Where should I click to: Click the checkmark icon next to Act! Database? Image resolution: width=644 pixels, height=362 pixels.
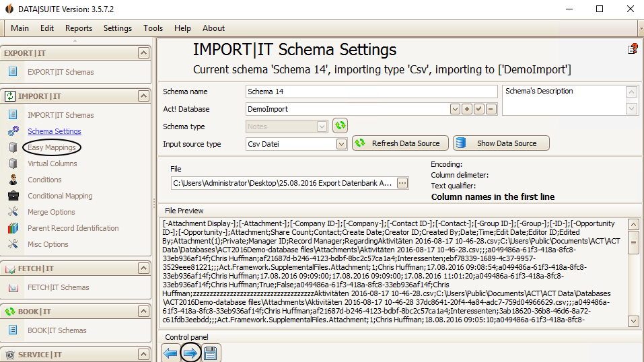(x=478, y=109)
